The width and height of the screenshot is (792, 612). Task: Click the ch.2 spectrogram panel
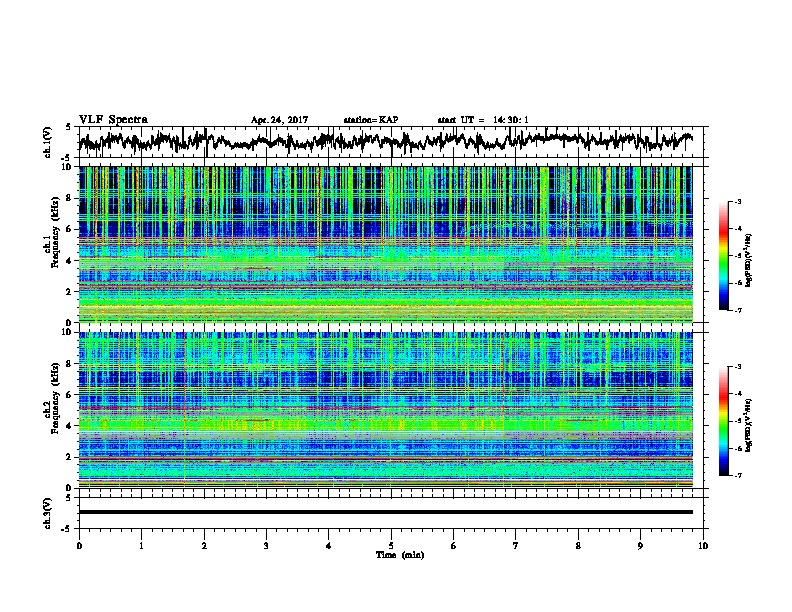(x=386, y=410)
